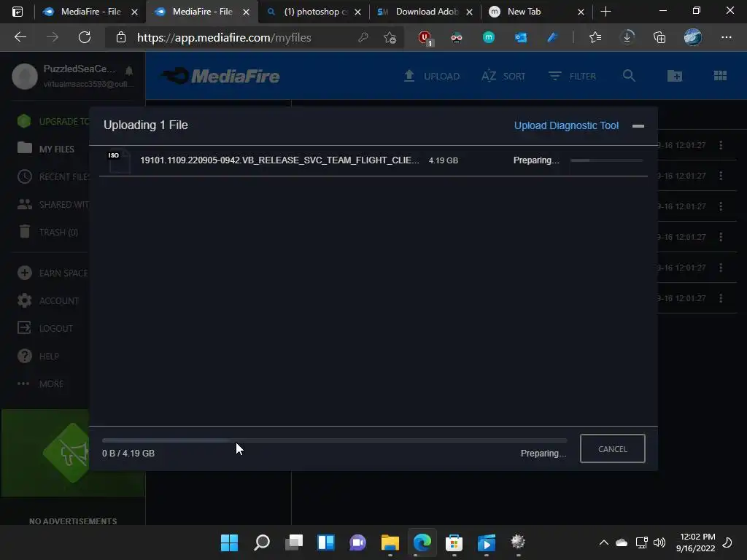Cancel the file upload
Viewport: 747px width, 560px height.
click(612, 448)
